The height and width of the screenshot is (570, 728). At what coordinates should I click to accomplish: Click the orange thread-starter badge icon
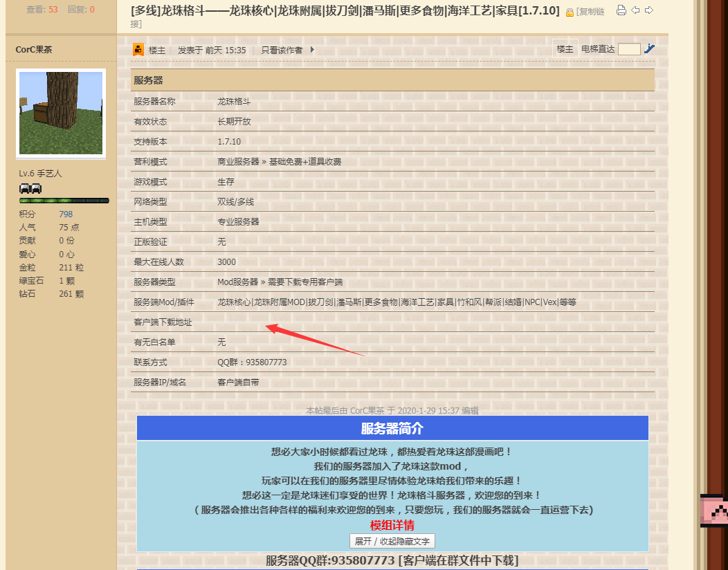tap(138, 49)
